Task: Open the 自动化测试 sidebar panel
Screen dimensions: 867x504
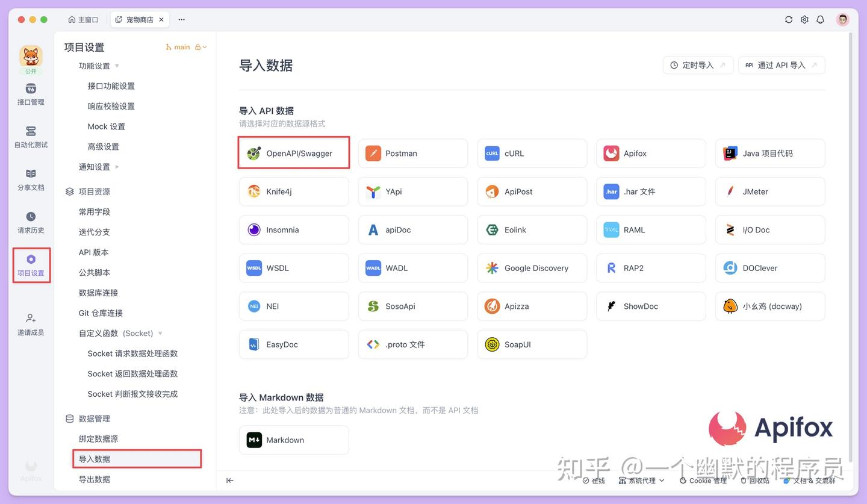Action: (31, 138)
